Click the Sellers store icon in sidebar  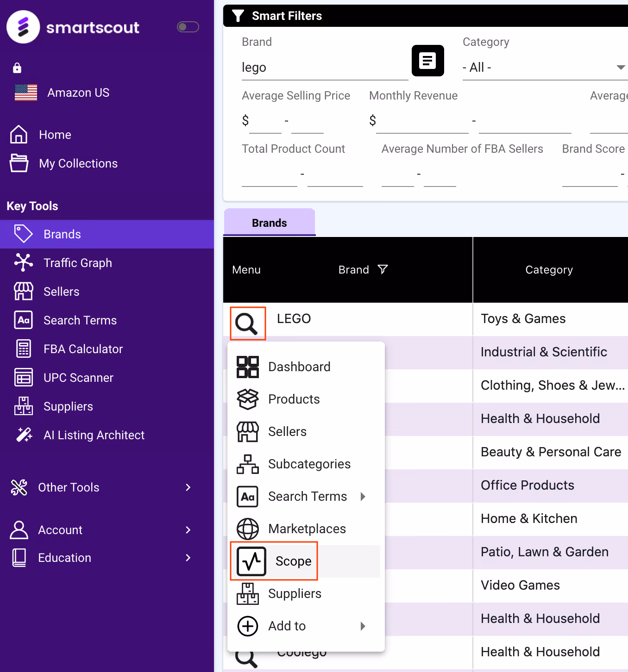click(x=24, y=291)
